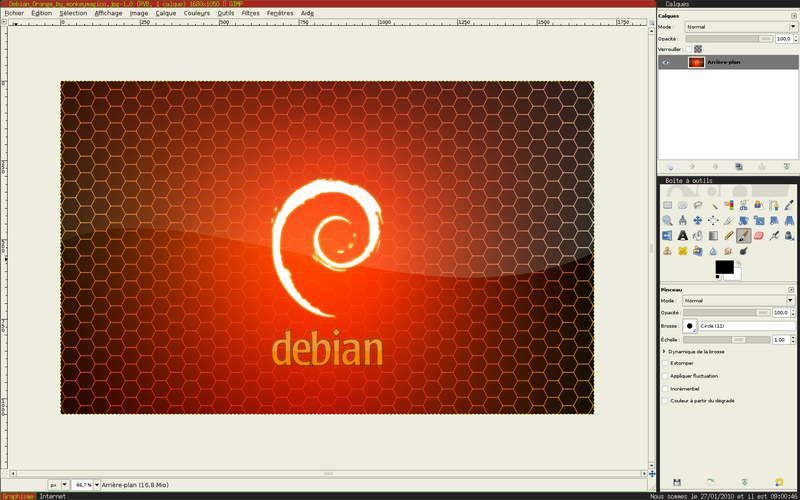The width and height of the screenshot is (800, 500).
Task: Open the Filtres menu
Action: (x=251, y=13)
